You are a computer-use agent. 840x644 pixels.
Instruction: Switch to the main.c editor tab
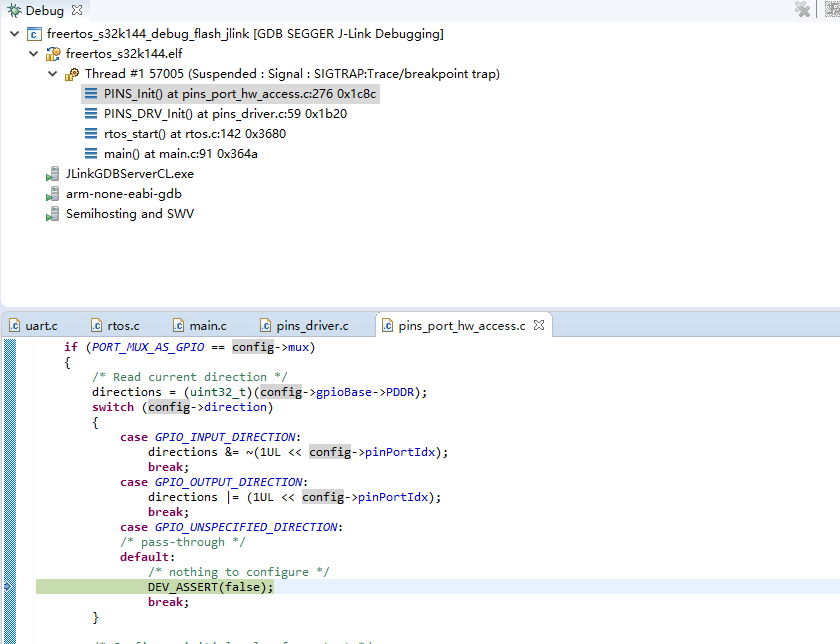pyautogui.click(x=208, y=326)
